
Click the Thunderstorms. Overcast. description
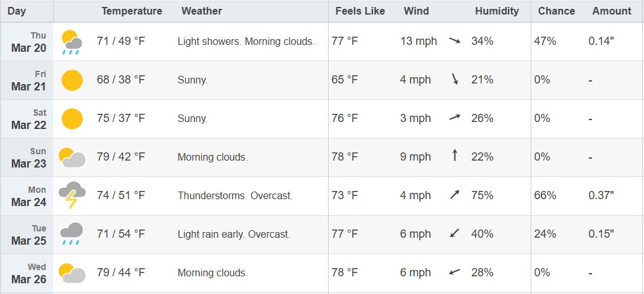236,195
